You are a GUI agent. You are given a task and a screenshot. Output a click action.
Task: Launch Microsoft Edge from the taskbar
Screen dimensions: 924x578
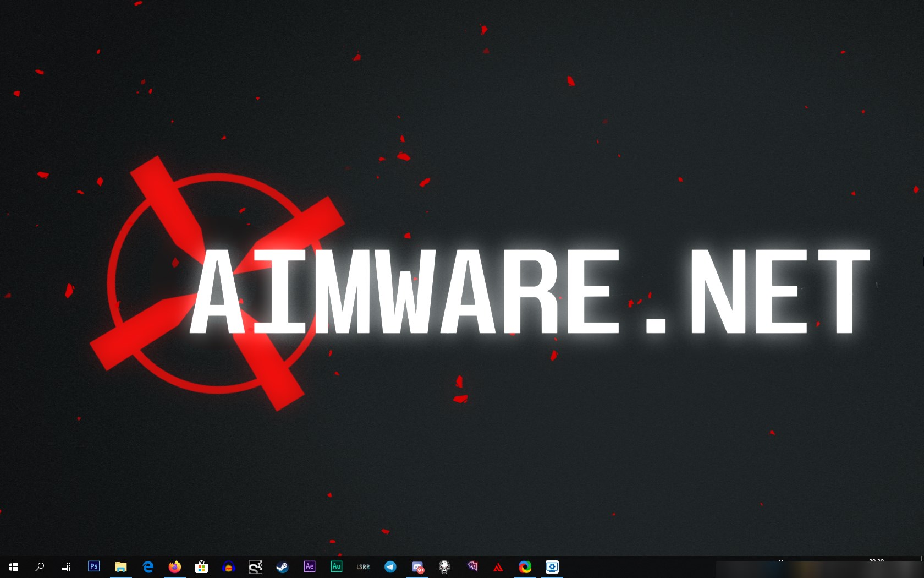click(x=148, y=567)
